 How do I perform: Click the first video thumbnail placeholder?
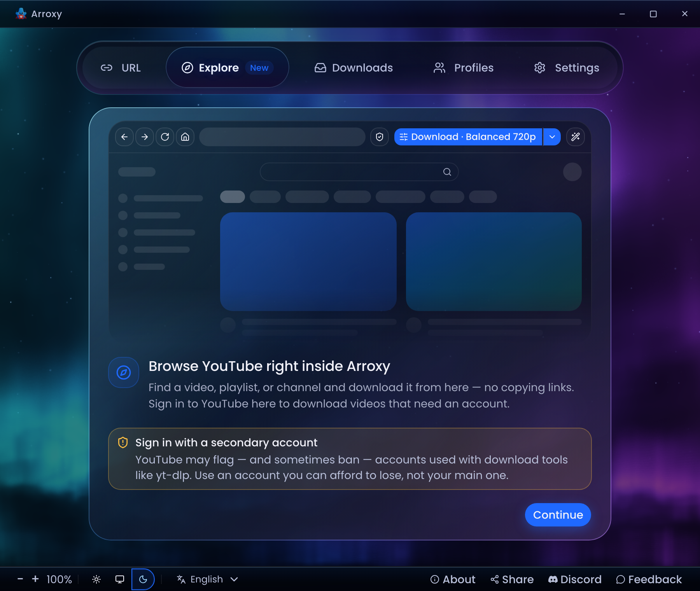tap(308, 262)
